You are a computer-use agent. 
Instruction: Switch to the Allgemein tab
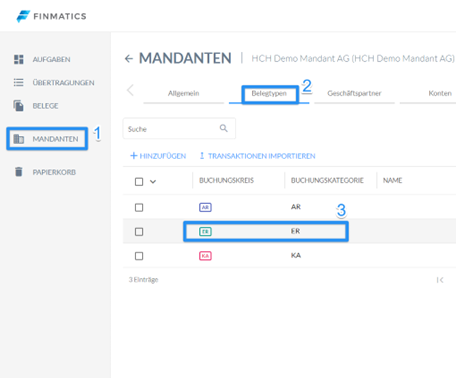point(184,93)
